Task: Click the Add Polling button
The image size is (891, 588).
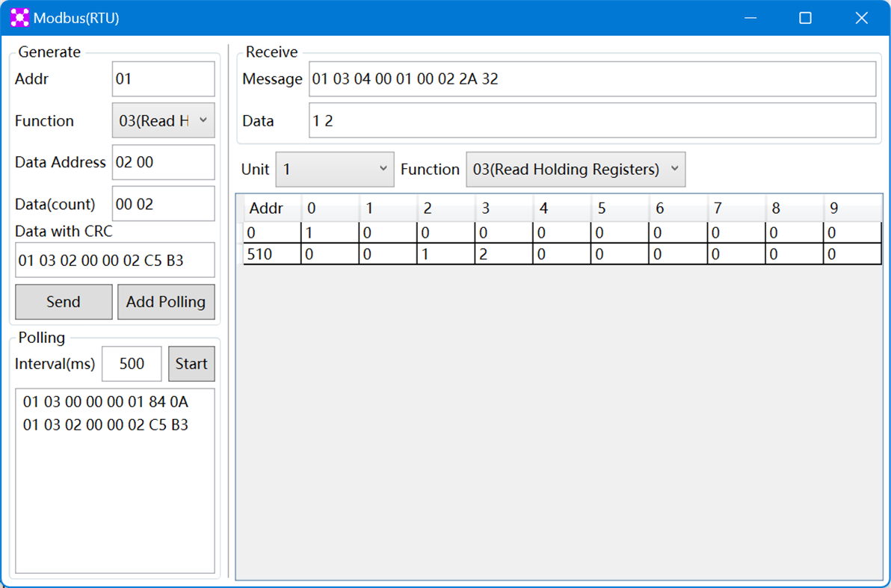Action: [x=166, y=302]
